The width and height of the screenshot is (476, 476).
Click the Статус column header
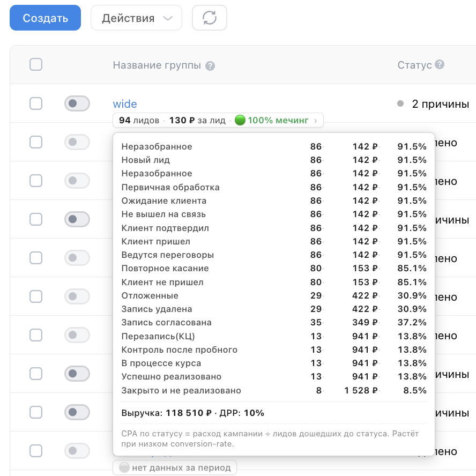[x=415, y=65]
